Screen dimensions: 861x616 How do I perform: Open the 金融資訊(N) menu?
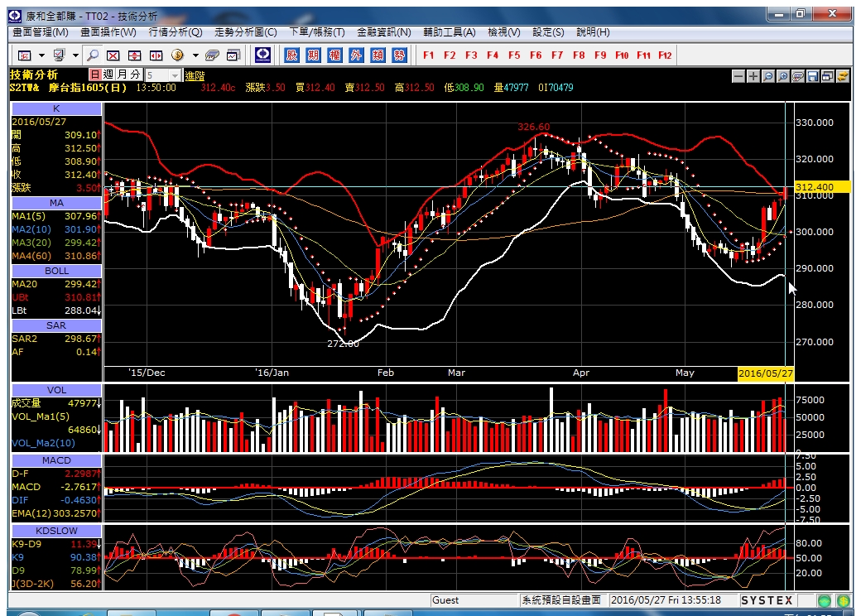click(384, 32)
